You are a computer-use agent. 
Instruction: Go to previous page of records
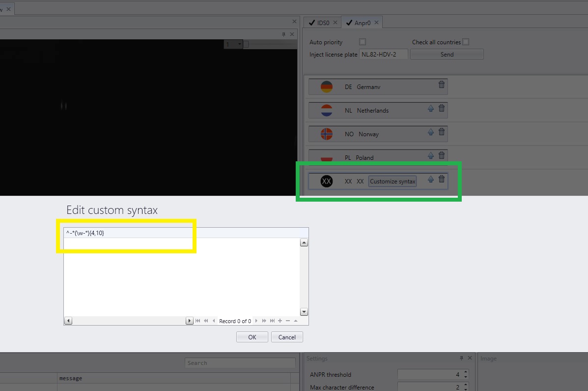click(206, 321)
